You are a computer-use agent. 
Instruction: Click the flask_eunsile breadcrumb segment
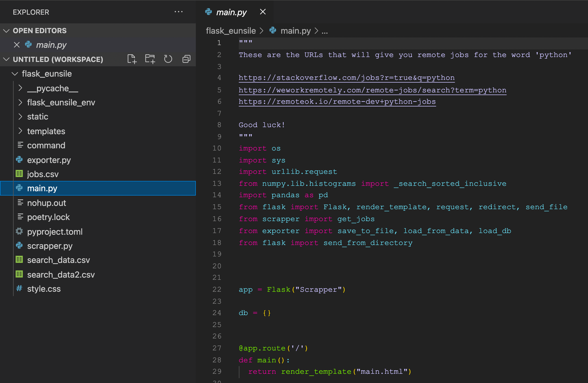point(231,31)
